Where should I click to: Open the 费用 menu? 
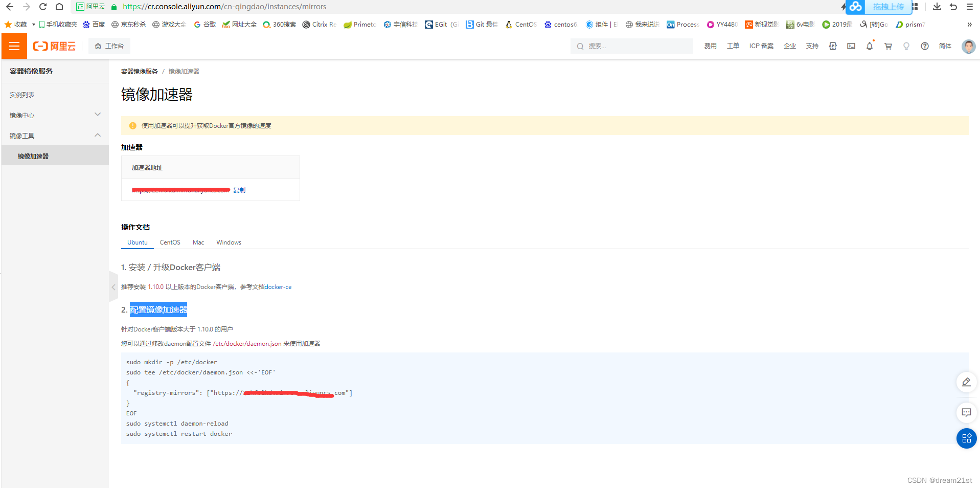coord(710,46)
